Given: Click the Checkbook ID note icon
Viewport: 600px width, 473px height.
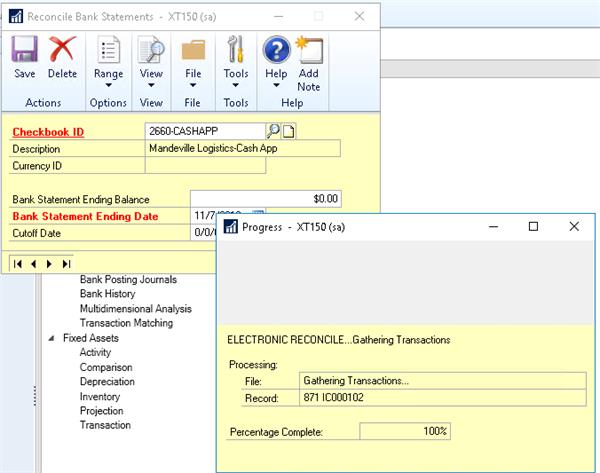Looking at the screenshot, I should (289, 131).
